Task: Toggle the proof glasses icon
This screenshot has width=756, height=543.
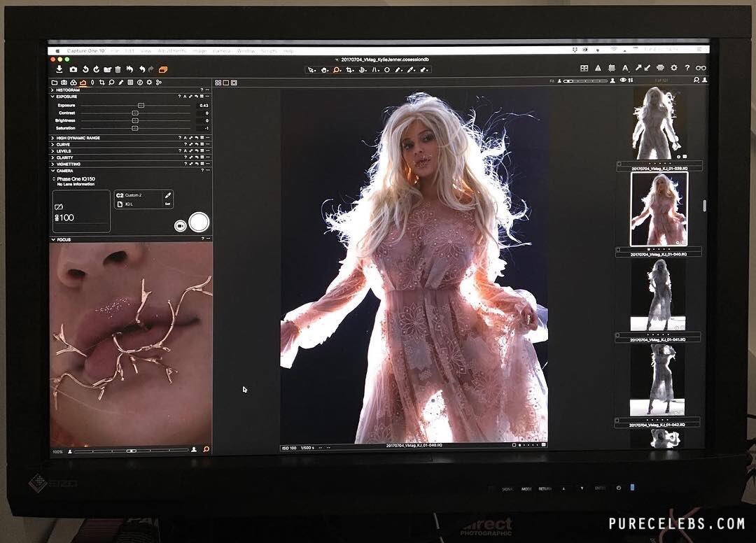Action: (x=700, y=68)
